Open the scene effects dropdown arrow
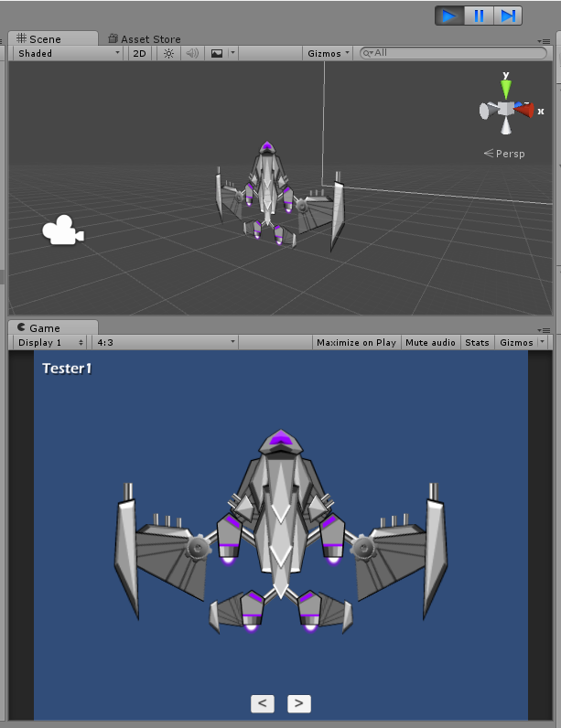561x728 pixels. pyautogui.click(x=232, y=53)
